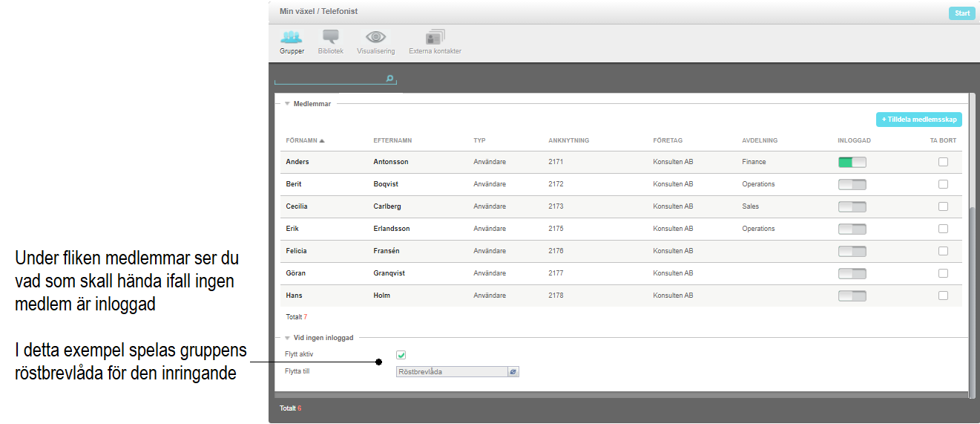Image resolution: width=980 pixels, height=424 pixels.
Task: Select first name Cecilia
Action: coord(297,206)
